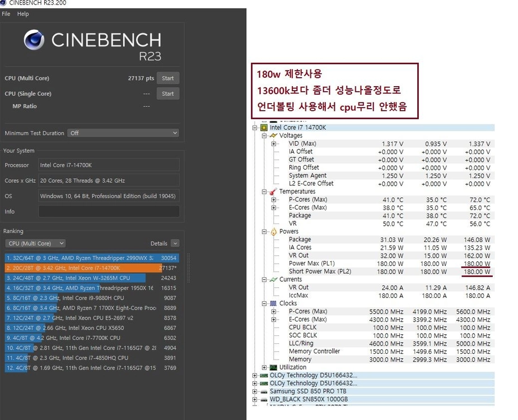Screen dimensions: 518x420
Task: Select the Intel Core i9-9880H ranking row
Action: [92, 298]
